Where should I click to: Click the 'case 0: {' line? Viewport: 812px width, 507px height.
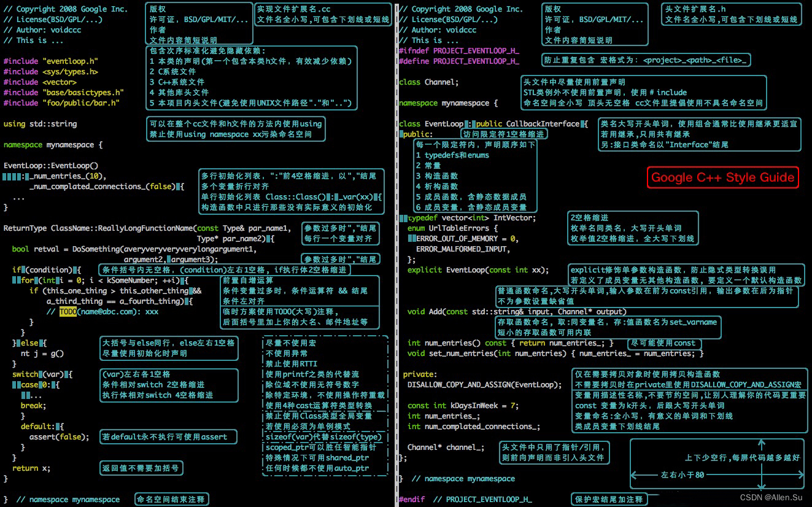[x=39, y=385]
